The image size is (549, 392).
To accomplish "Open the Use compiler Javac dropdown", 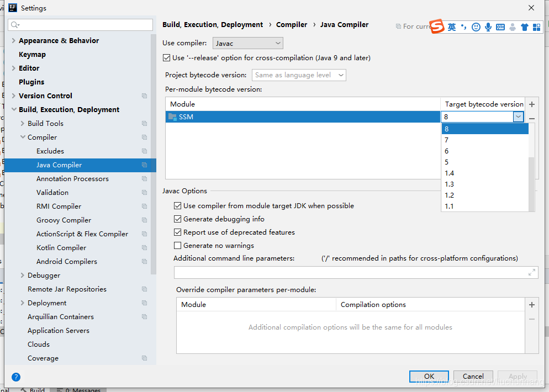I will [248, 44].
